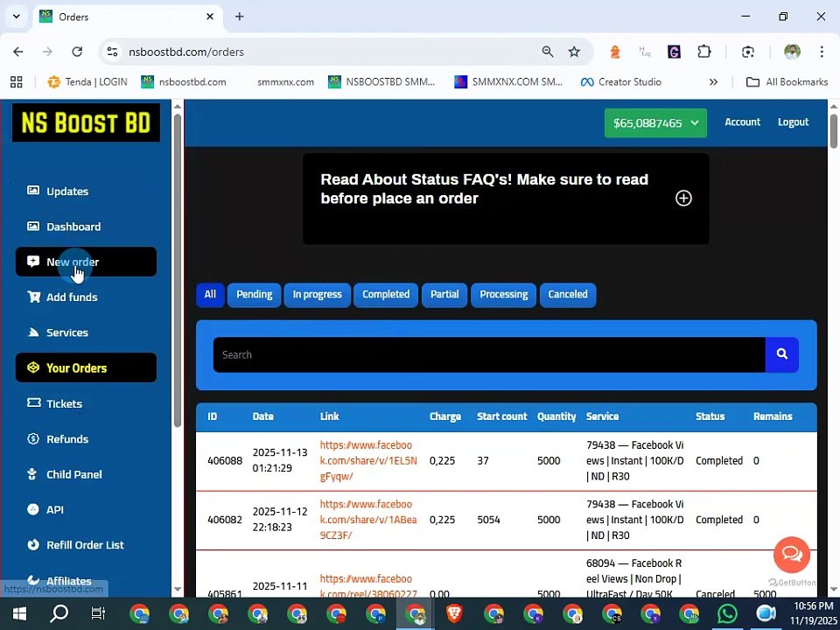
Task: Open Windows taskbar search
Action: (x=59, y=613)
